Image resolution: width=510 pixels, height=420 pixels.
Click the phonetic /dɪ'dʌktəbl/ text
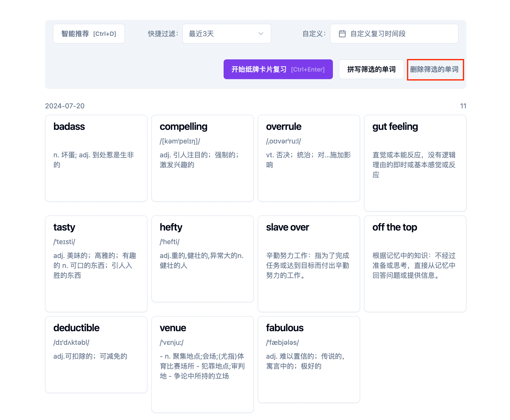pos(71,343)
